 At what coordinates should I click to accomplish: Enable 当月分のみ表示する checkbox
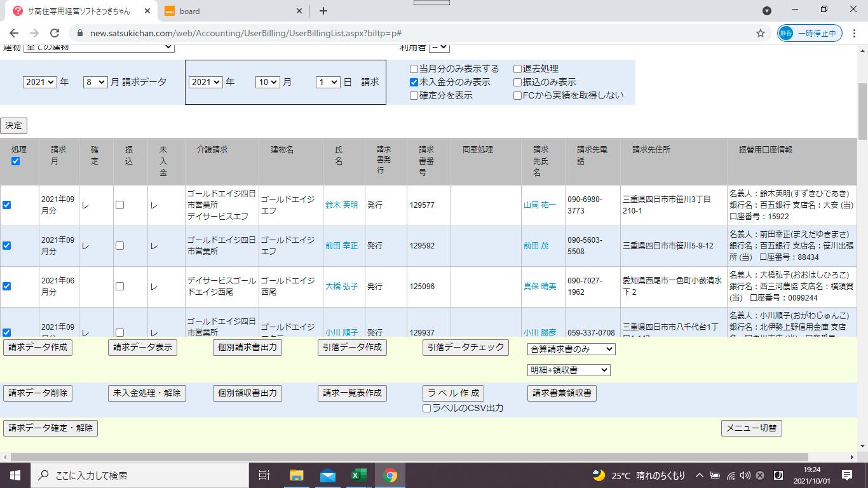tap(414, 69)
